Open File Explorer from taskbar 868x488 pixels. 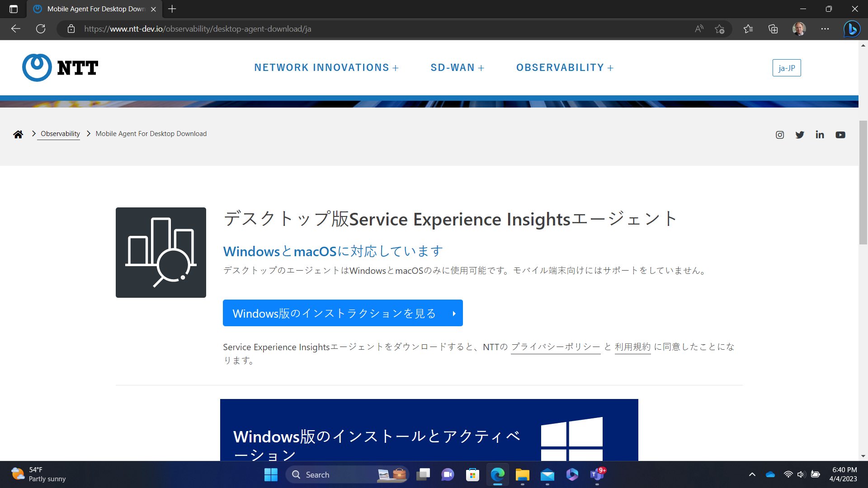coord(522,474)
